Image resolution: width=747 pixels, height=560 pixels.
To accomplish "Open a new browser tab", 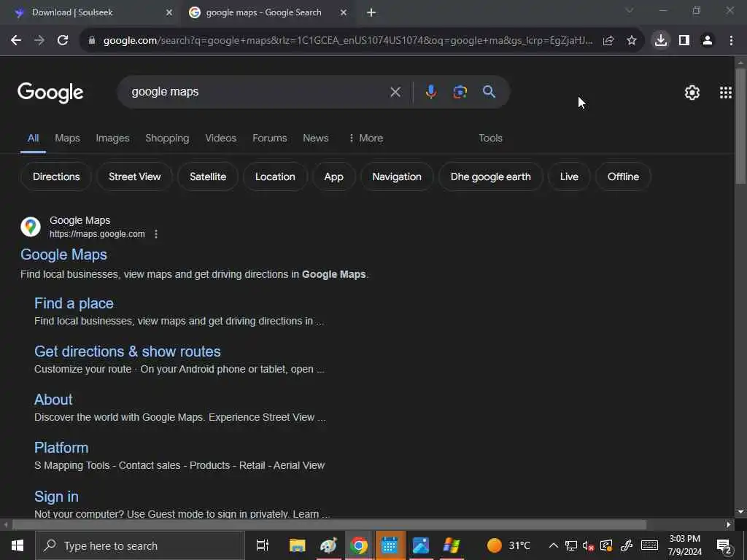I will coord(371,13).
